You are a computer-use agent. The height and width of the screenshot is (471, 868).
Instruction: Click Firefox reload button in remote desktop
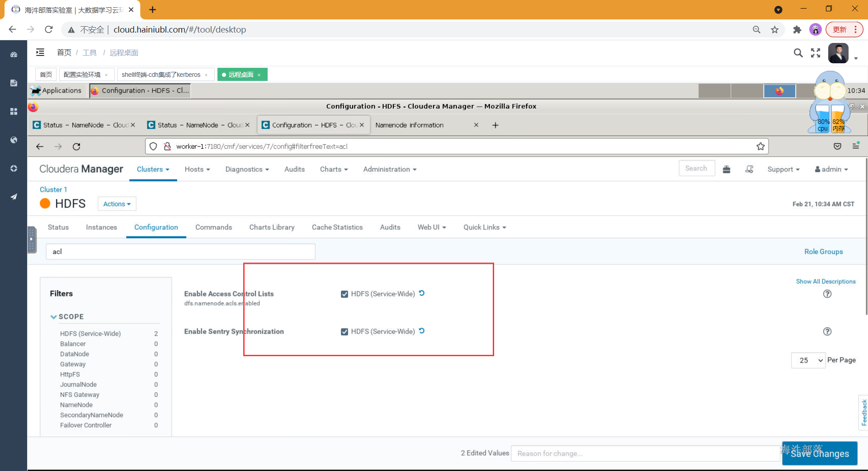[x=76, y=146]
